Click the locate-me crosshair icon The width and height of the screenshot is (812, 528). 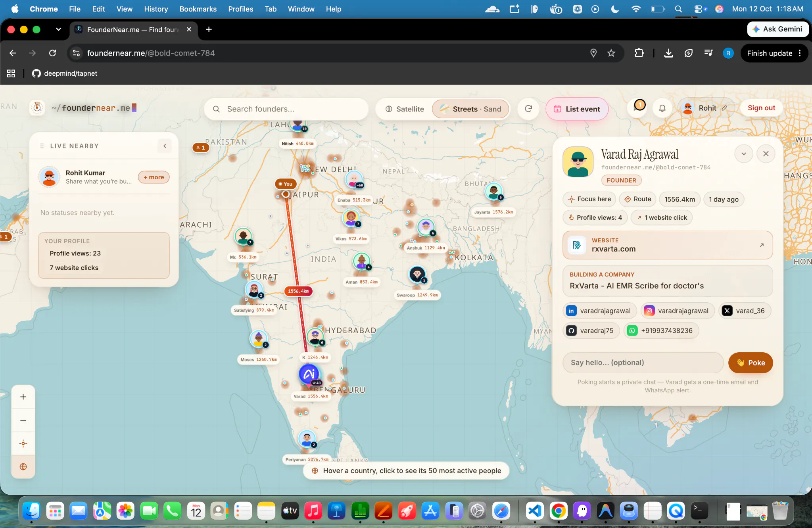(23, 444)
